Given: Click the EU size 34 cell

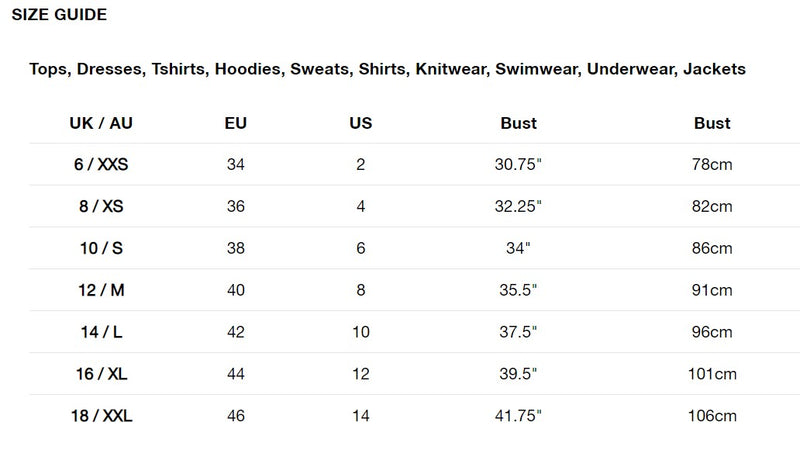Looking at the screenshot, I should tap(236, 164).
